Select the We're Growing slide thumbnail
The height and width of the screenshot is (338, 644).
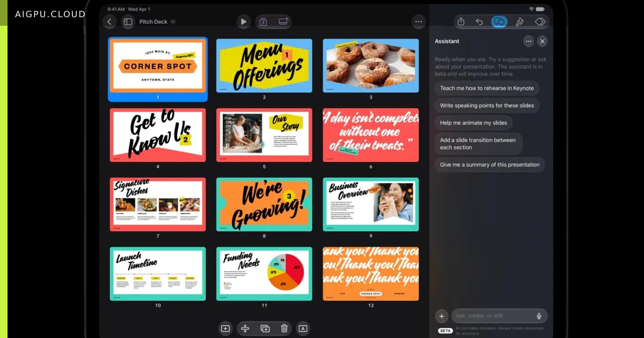(264, 204)
